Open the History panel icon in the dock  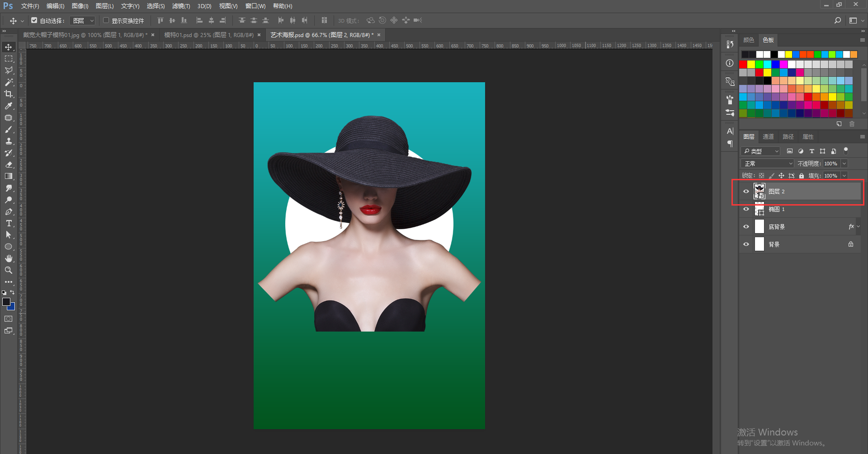point(730,44)
